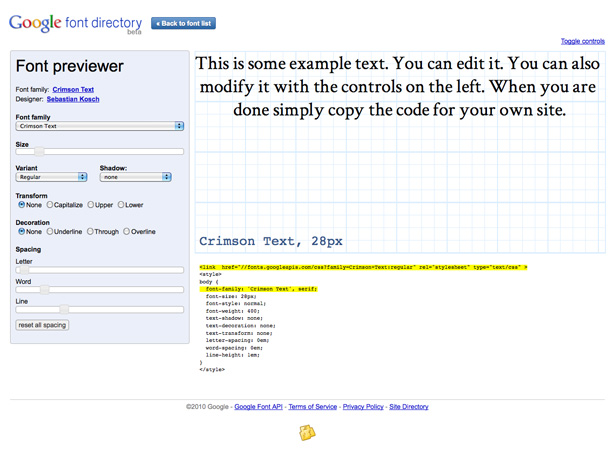Click the Toggle controls link
The image size is (615, 475).
click(582, 41)
